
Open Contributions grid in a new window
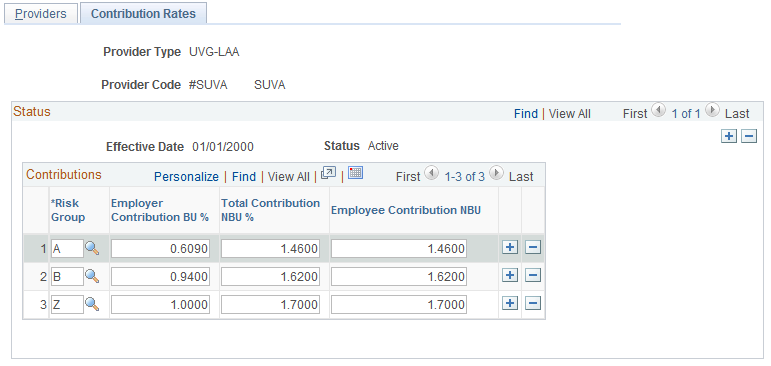tap(328, 173)
